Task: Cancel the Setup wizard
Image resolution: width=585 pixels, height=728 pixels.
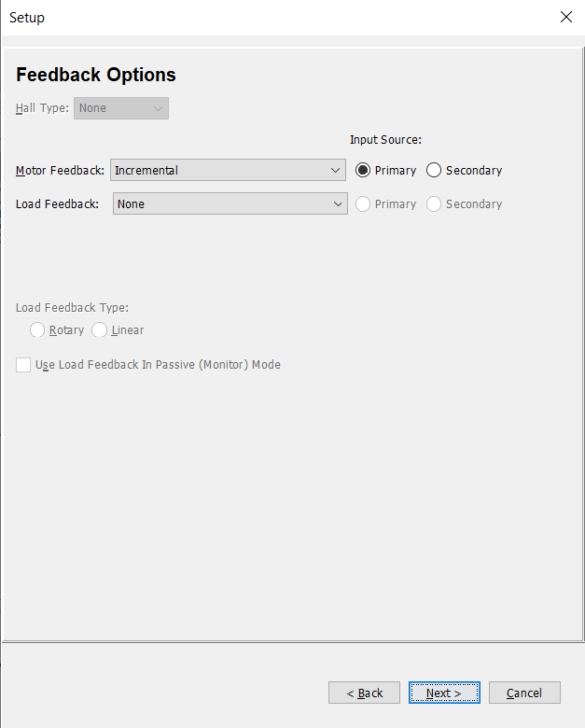Action: click(524, 693)
